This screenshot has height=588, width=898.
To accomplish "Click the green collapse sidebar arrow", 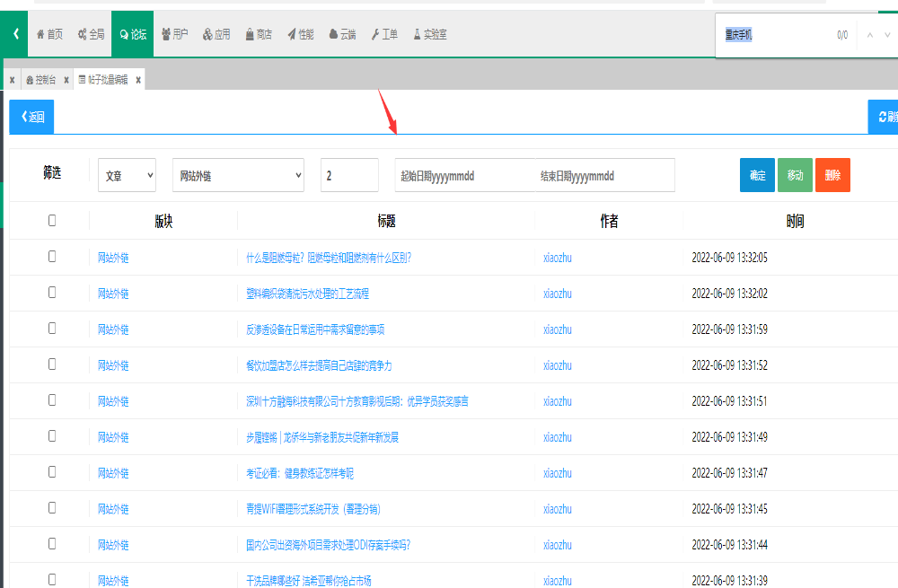I will (15, 34).
